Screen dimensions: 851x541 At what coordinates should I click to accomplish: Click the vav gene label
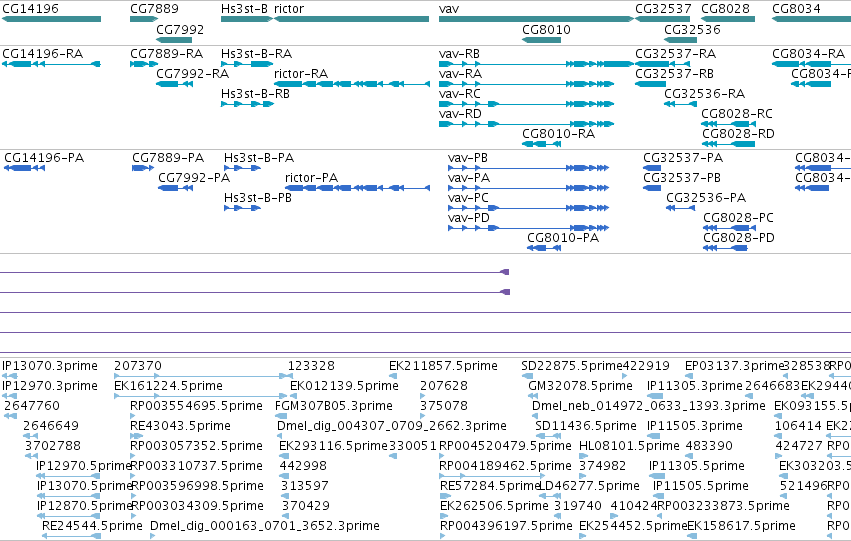pos(449,9)
